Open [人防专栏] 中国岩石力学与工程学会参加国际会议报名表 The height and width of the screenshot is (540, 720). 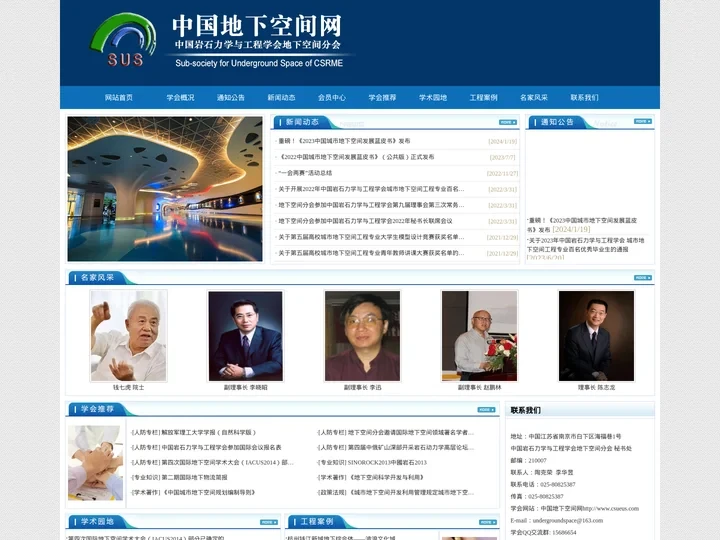(206, 447)
